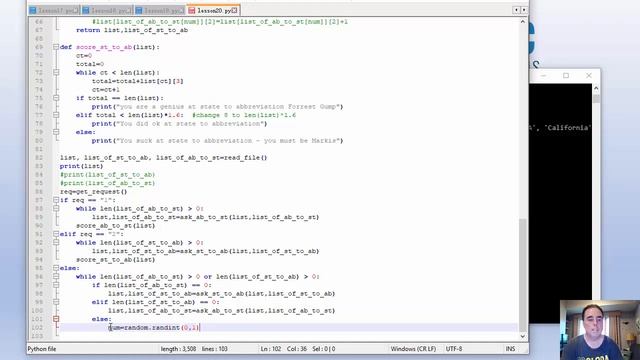Minimize the console window
The width and height of the screenshot is (640, 360).
click(543, 76)
